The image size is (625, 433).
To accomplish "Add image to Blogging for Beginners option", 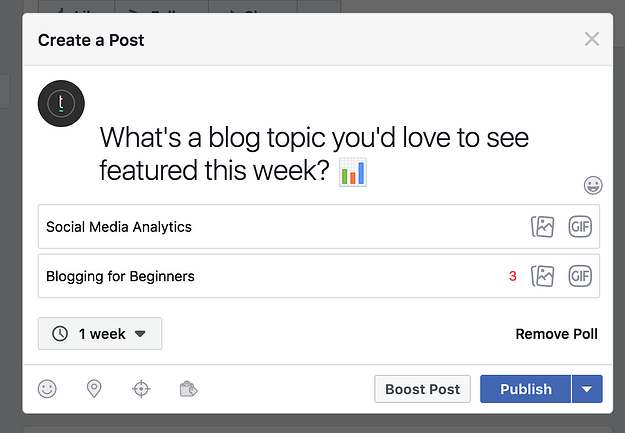I will pos(542,276).
